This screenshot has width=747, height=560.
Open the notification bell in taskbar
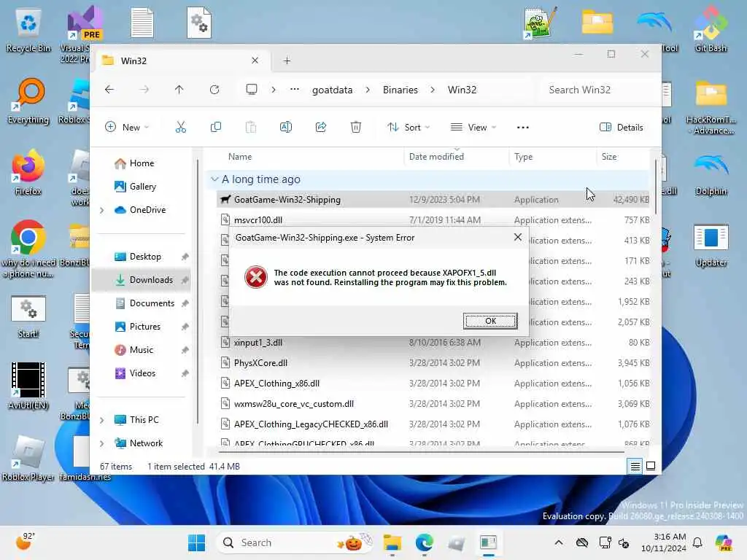(x=697, y=542)
